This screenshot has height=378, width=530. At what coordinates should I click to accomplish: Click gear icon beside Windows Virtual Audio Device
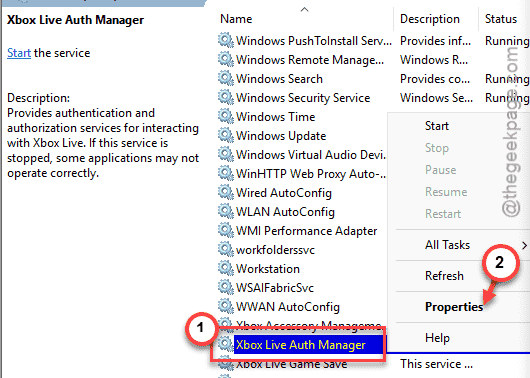(225, 155)
